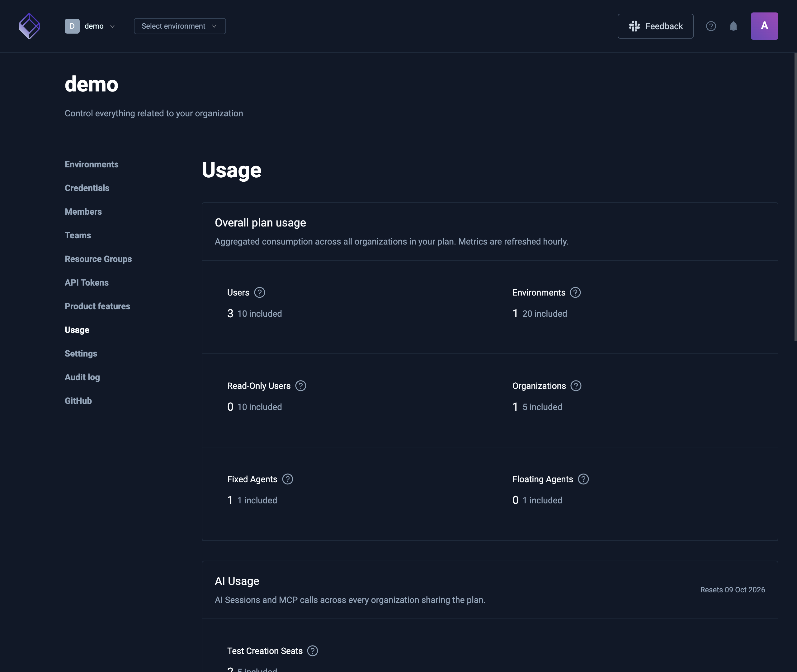Click the AI Usage title
This screenshot has width=797, height=672.
[237, 581]
